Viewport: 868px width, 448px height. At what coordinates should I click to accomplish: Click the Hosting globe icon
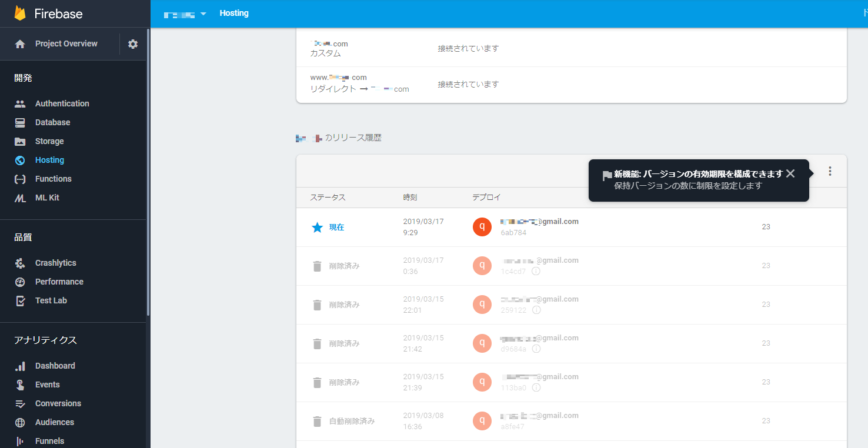pyautogui.click(x=20, y=160)
